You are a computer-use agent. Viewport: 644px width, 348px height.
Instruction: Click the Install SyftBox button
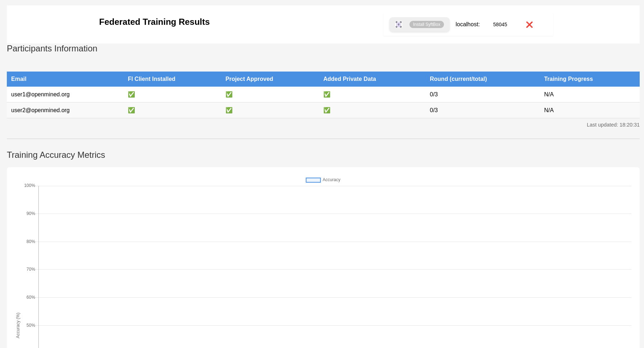coord(426,24)
